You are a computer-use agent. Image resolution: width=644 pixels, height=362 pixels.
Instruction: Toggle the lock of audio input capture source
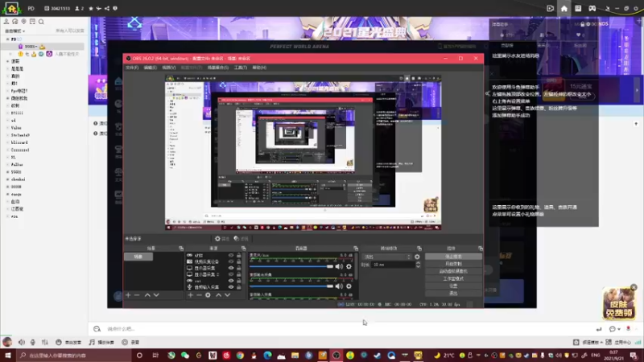click(x=238, y=287)
